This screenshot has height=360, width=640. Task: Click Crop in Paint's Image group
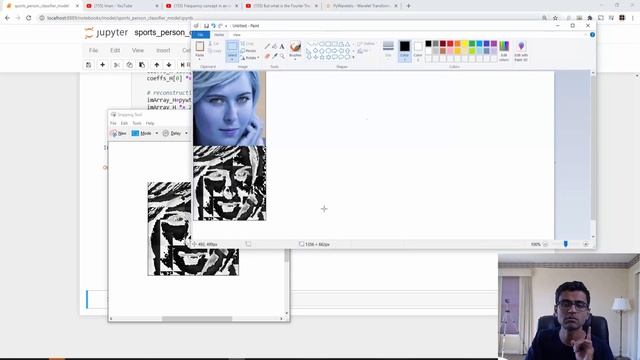coord(247,44)
